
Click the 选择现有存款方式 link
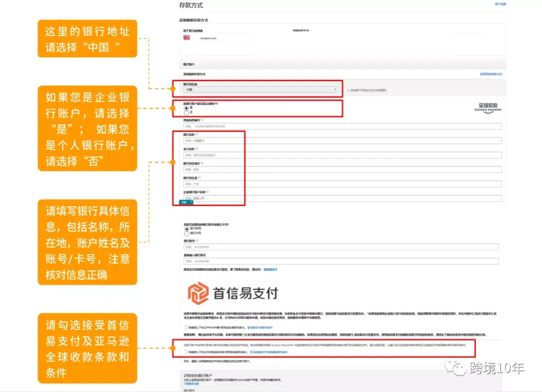coord(491,74)
